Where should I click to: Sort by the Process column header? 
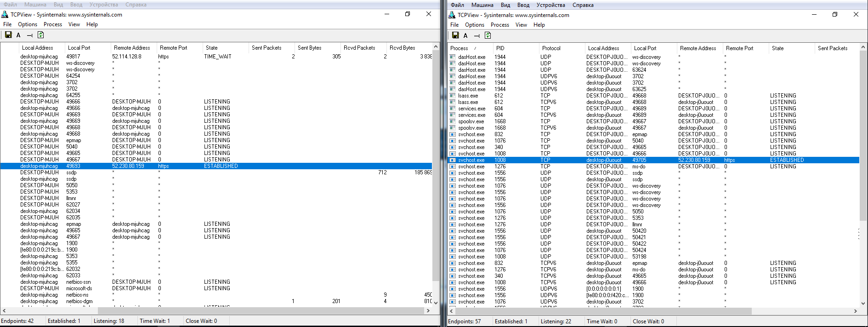460,48
